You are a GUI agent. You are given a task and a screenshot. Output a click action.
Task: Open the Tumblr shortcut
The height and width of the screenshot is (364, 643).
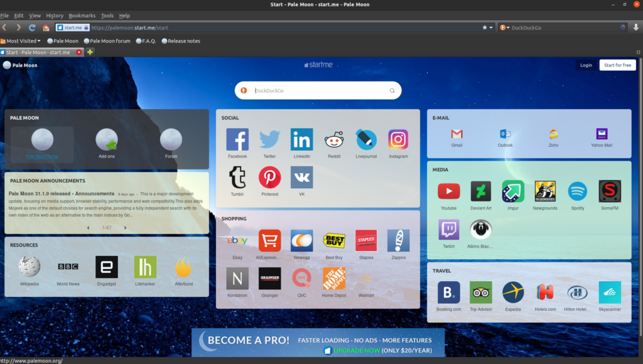tap(237, 178)
